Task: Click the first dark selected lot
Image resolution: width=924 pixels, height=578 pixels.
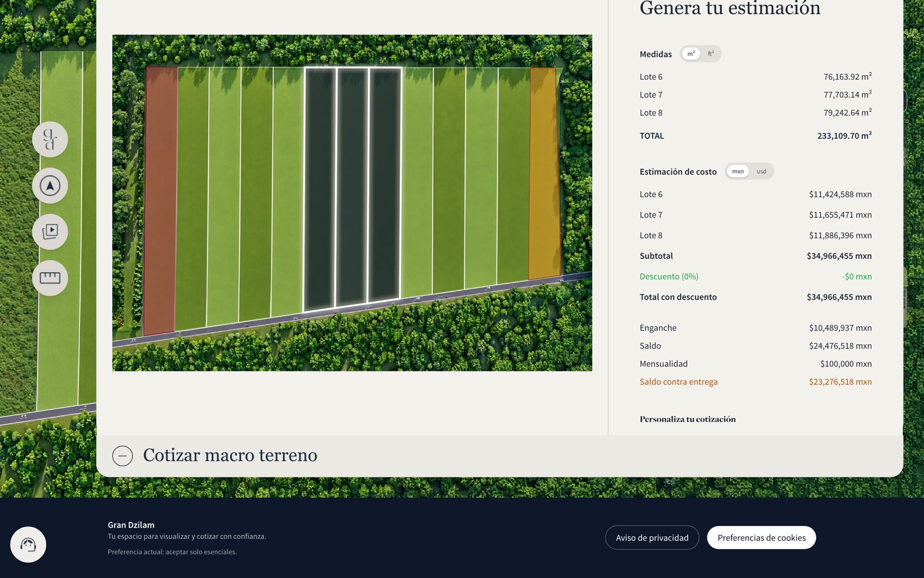Action: [x=320, y=188]
